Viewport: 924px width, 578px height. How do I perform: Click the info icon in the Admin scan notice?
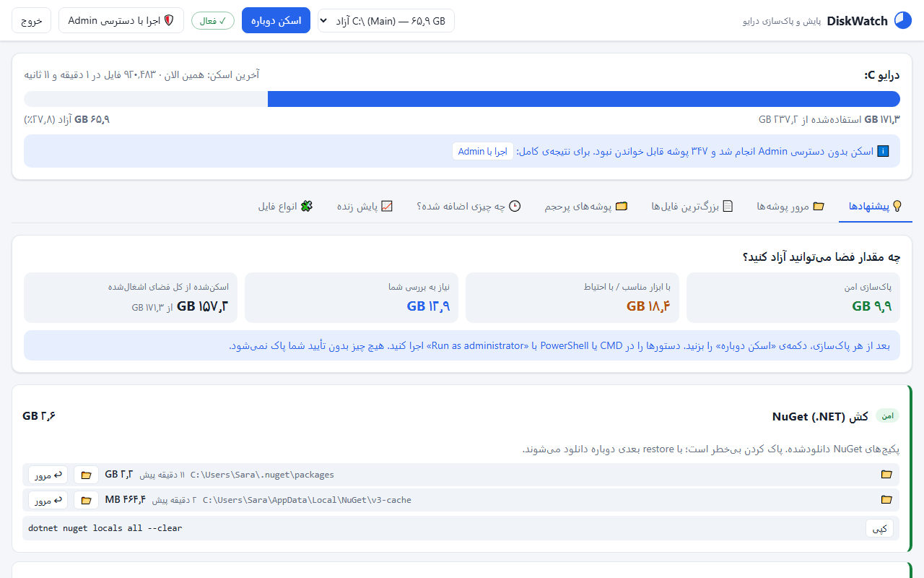pos(883,152)
